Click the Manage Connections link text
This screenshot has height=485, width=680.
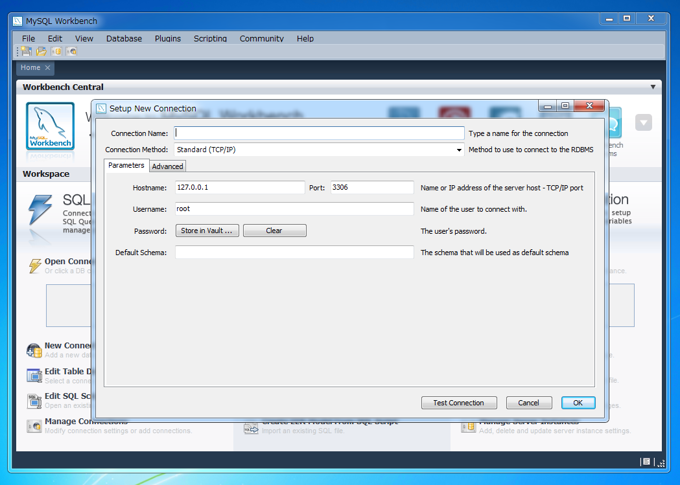[86, 421]
